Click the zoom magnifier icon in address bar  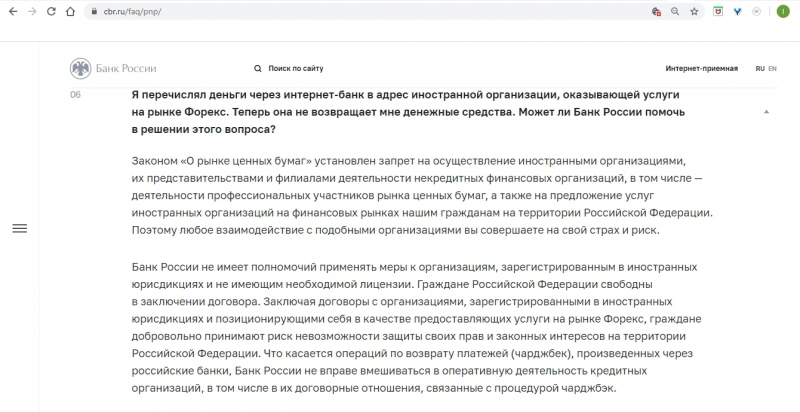(674, 11)
